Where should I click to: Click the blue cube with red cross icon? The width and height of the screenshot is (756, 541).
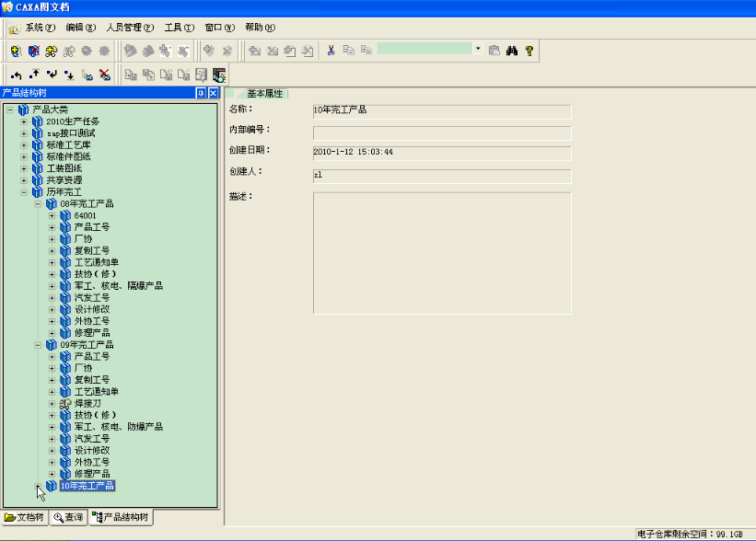[x=33, y=51]
